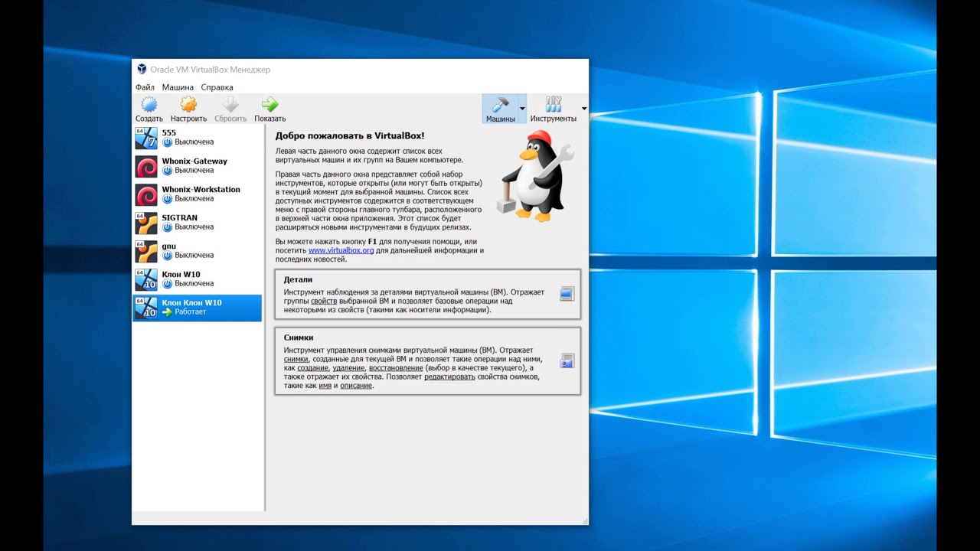The image size is (980, 551).
Task: Click the Детали tool icon
Action: tap(567, 294)
